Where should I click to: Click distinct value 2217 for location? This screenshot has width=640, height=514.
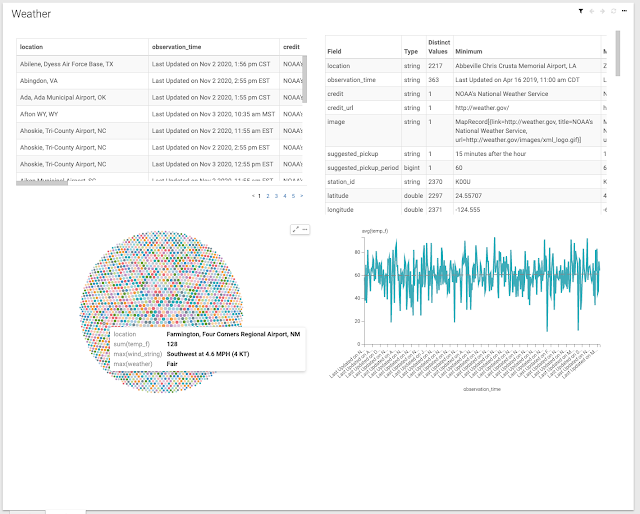(435, 66)
